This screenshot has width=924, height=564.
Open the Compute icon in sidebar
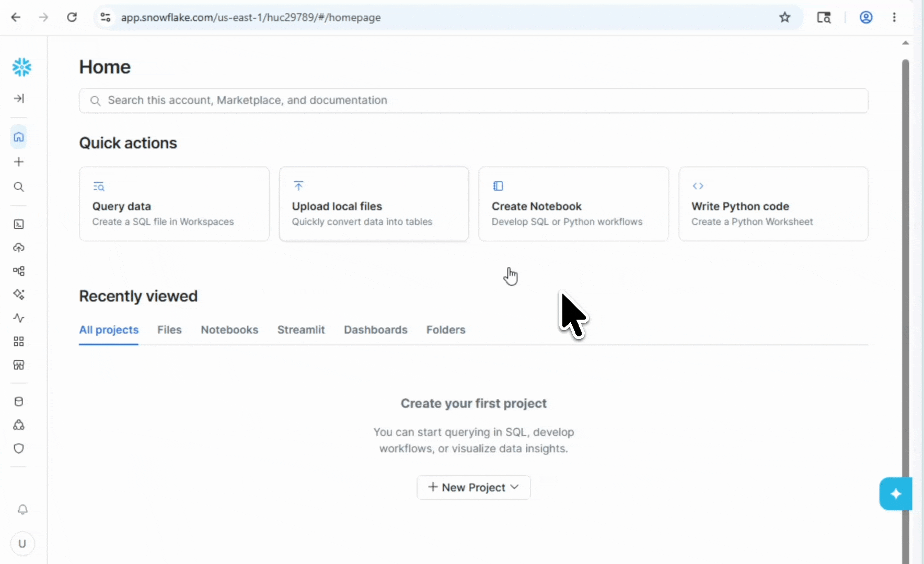[x=19, y=425]
